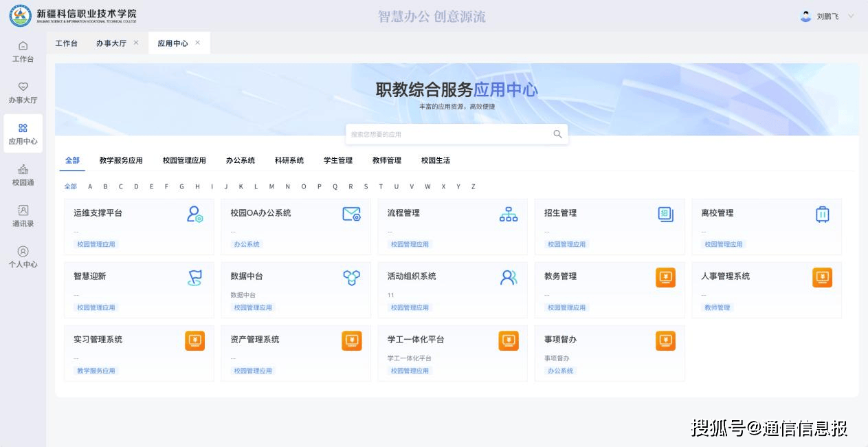Open the 运维支撑平台 app icon
The height and width of the screenshot is (447, 868).
tap(194, 214)
